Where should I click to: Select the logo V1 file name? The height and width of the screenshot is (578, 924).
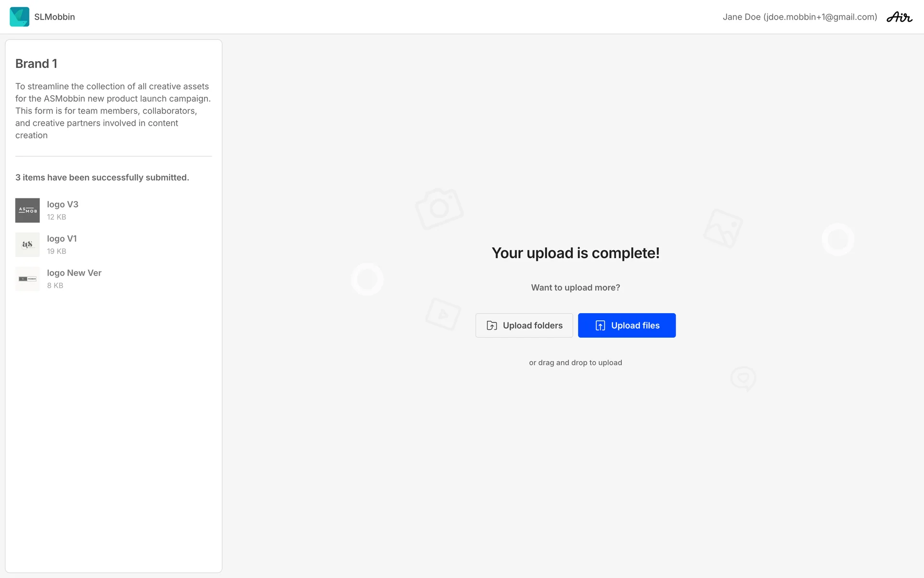pyautogui.click(x=62, y=238)
